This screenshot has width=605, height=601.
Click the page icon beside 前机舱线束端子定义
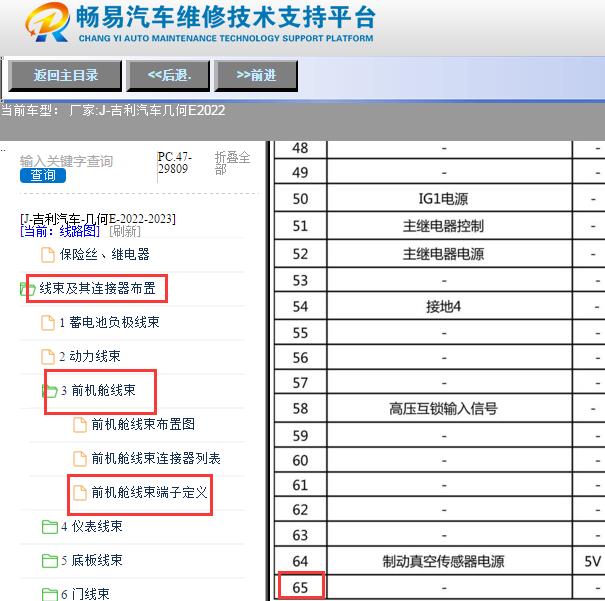coord(80,493)
